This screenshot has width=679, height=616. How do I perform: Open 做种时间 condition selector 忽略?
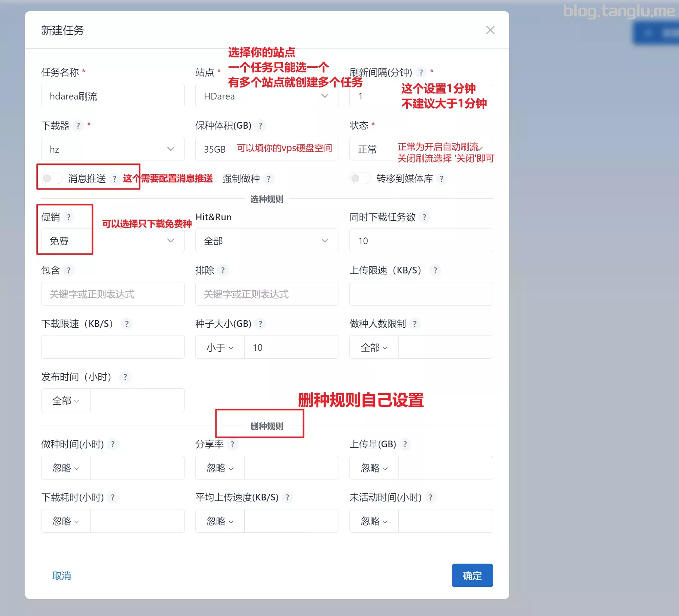(66, 468)
